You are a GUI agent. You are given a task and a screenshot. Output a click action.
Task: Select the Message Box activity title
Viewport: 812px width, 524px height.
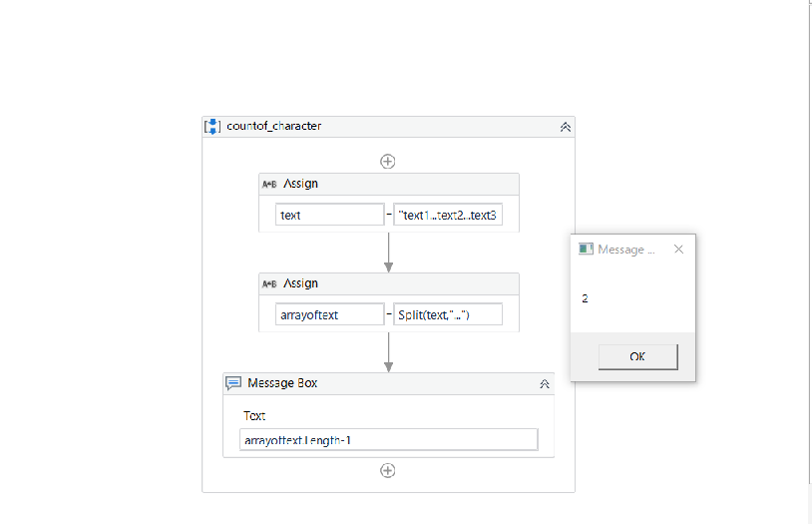coord(283,383)
